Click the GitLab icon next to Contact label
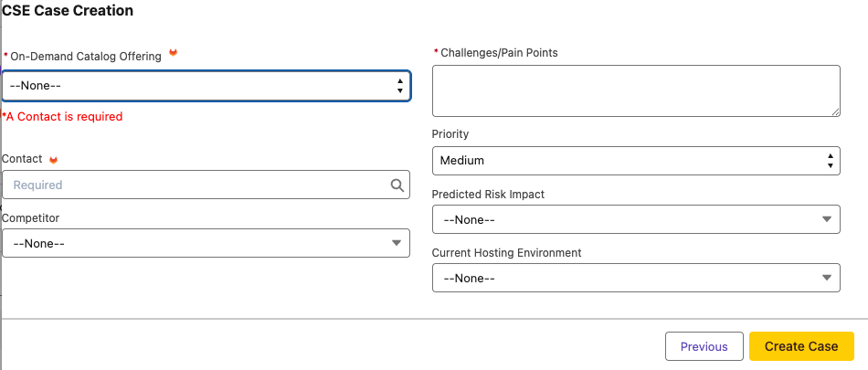This screenshot has width=868, height=370. pyautogui.click(x=53, y=160)
